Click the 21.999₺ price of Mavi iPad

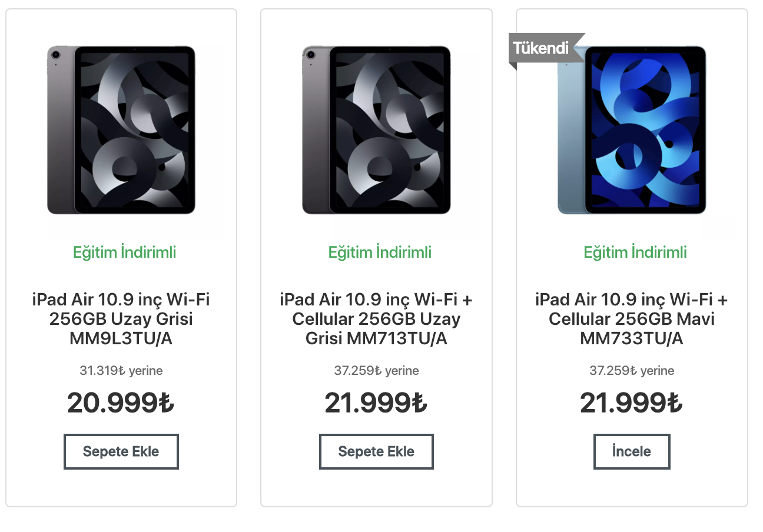[x=631, y=403]
